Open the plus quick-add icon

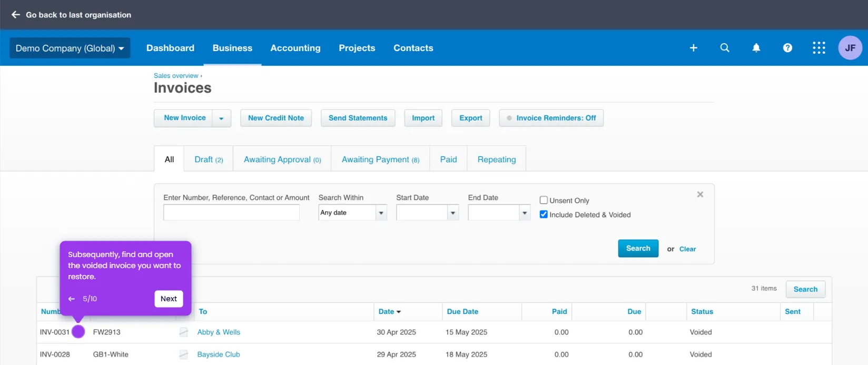click(694, 48)
